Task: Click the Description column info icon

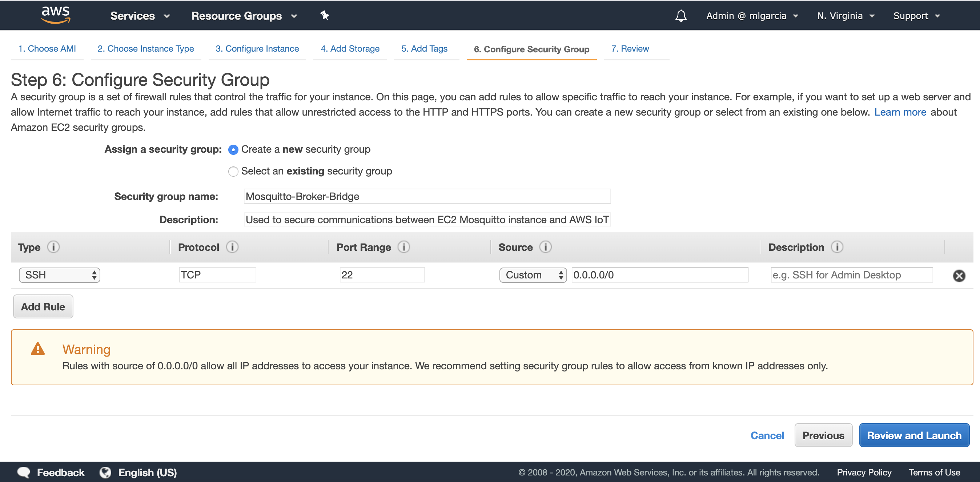Action: pos(836,247)
